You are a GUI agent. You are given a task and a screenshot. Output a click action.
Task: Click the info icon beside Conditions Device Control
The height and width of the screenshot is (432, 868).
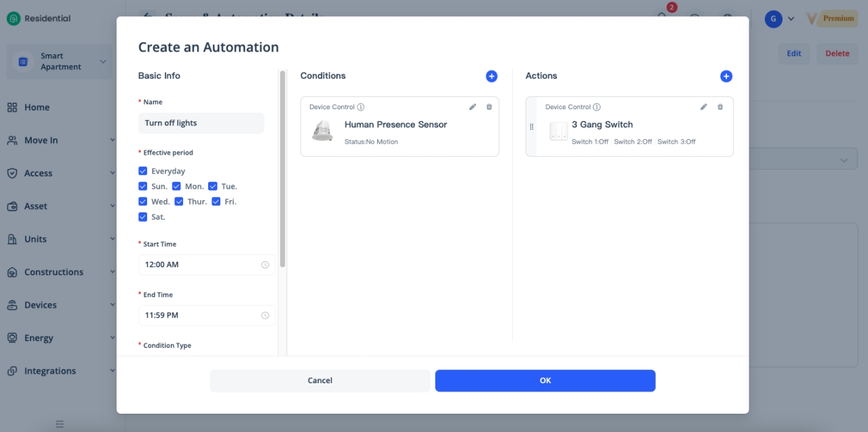pyautogui.click(x=361, y=107)
